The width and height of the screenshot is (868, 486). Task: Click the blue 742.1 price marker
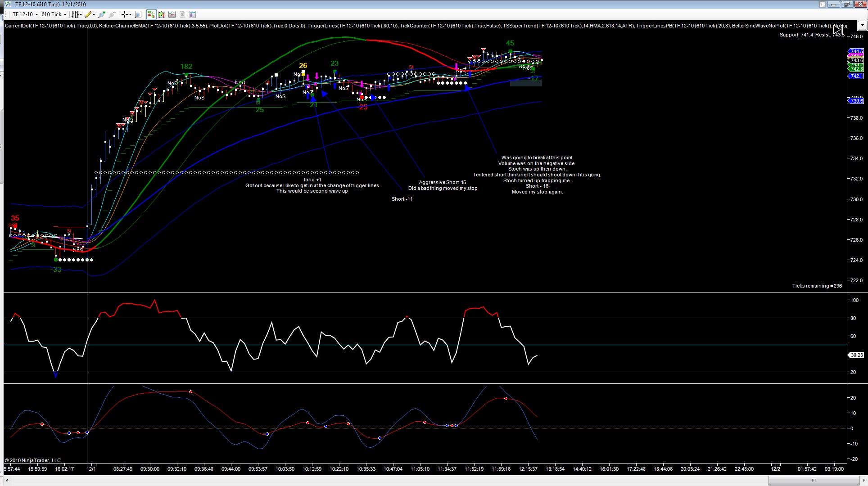[856, 76]
